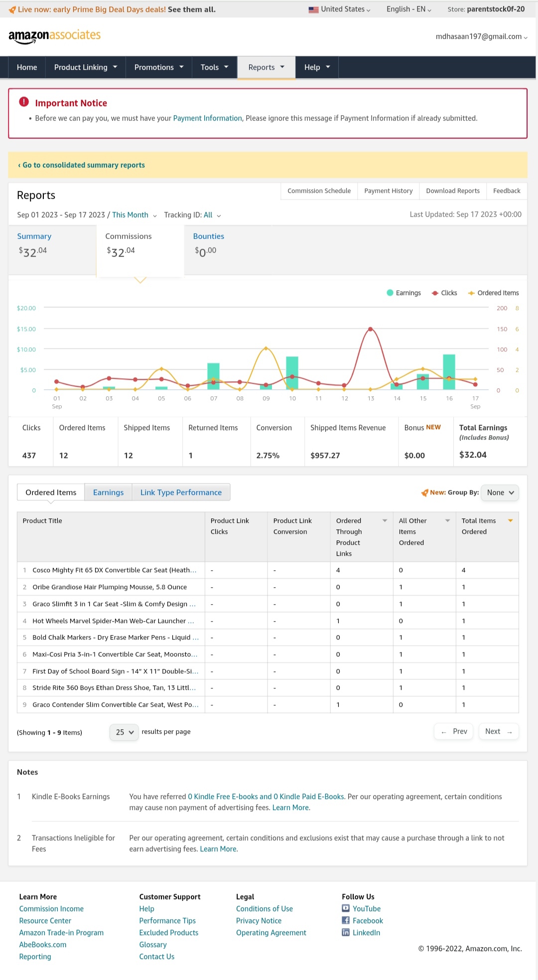The image size is (538, 980).
Task: Click the Amazon Associates logo
Action: click(55, 36)
